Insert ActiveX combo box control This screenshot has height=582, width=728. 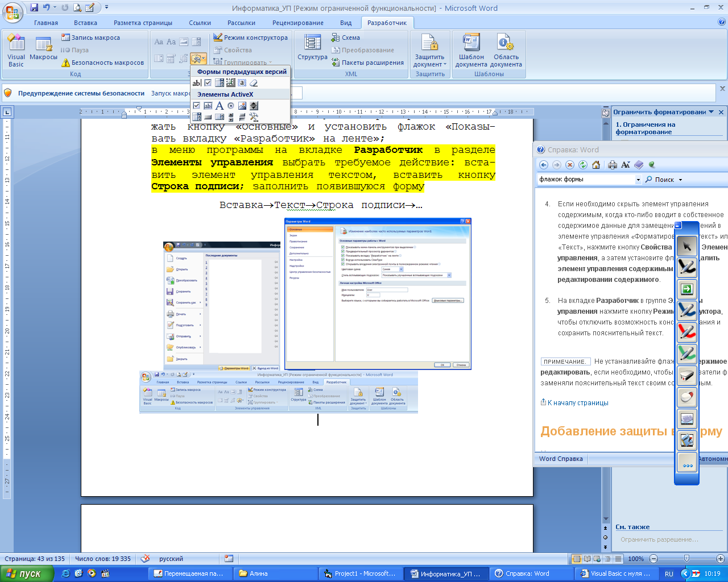click(197, 117)
